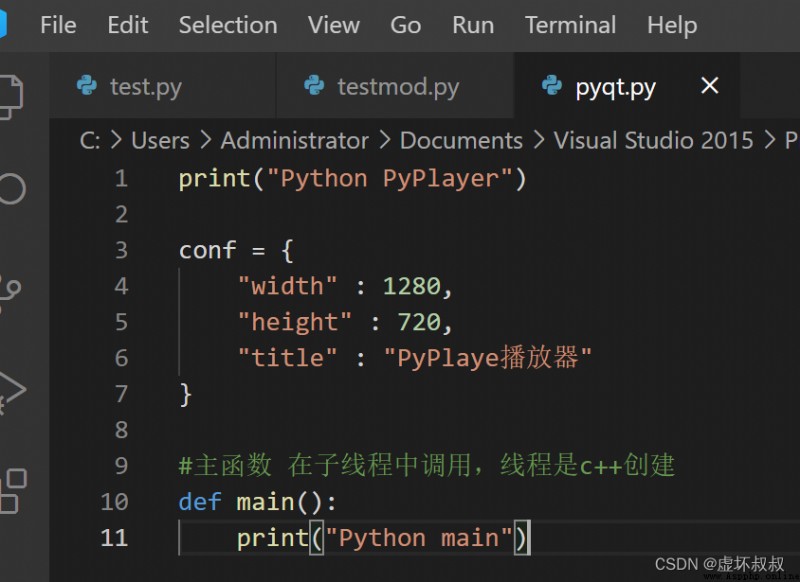Open the Run menu
This screenshot has width=800, height=582.
[x=473, y=25]
